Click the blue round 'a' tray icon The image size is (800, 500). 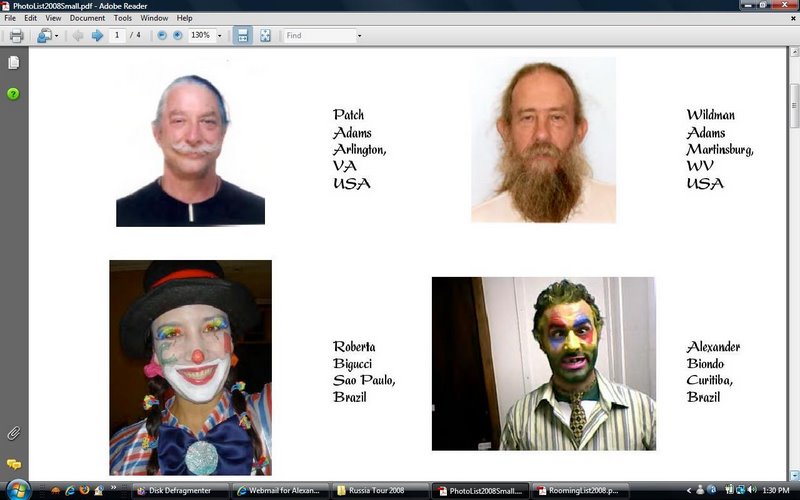click(712, 490)
